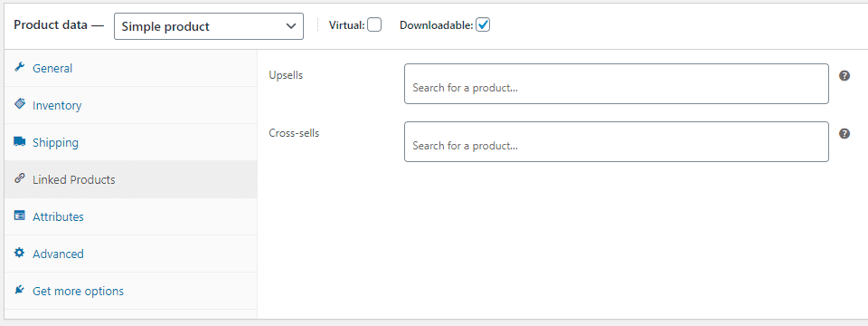Click the help icon next to Cross-sells field
868x326 pixels.
pyautogui.click(x=844, y=134)
